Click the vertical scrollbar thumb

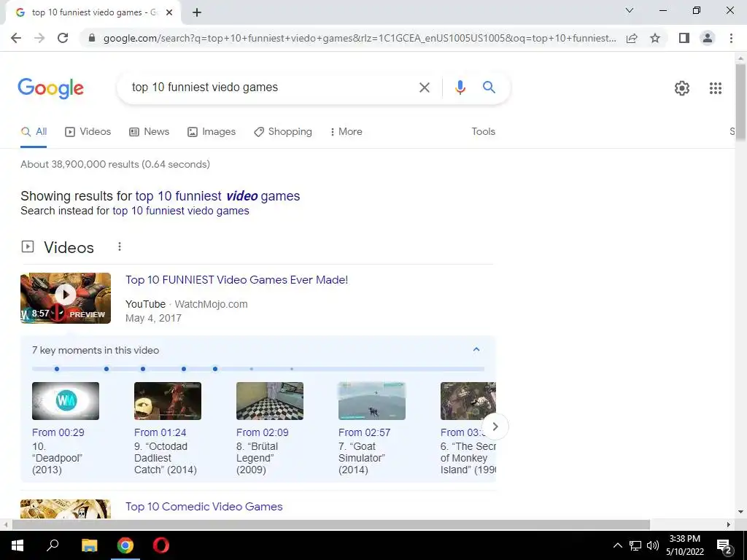tap(740, 102)
